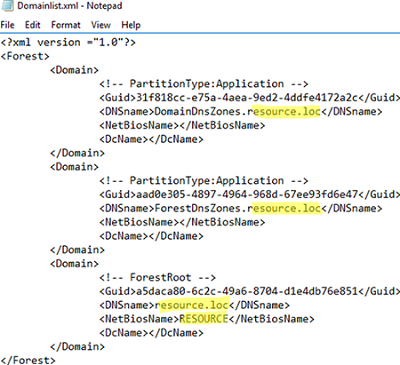Image resolution: width=400 pixels, height=365 pixels.
Task: Open the File menu
Action: pyautogui.click(x=7, y=25)
